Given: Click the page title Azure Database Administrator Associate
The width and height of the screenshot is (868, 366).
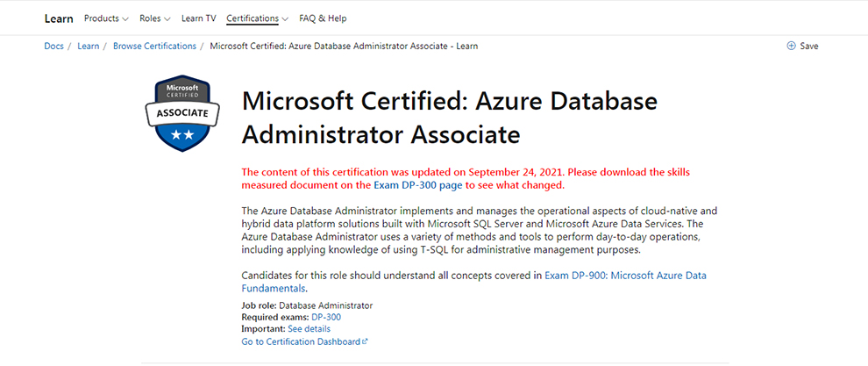Looking at the screenshot, I should click(450, 118).
